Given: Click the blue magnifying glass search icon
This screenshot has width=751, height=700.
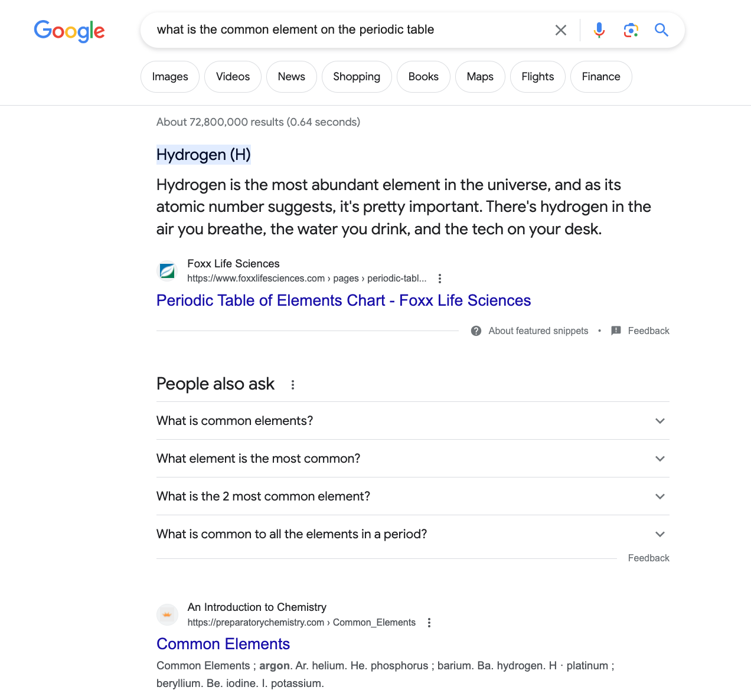Looking at the screenshot, I should click(661, 30).
